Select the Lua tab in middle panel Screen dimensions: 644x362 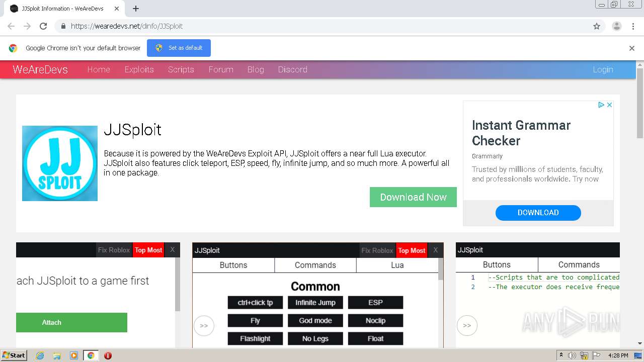tap(397, 265)
